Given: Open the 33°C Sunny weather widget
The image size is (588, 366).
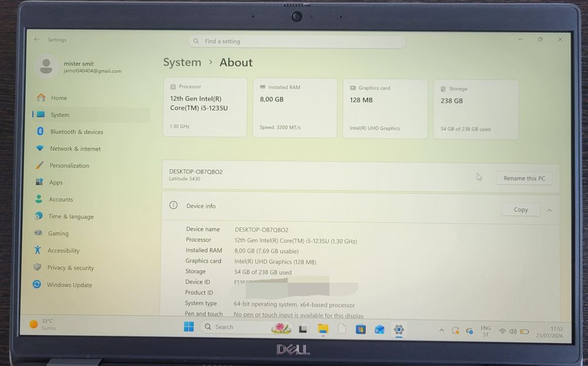Looking at the screenshot, I should [43, 324].
